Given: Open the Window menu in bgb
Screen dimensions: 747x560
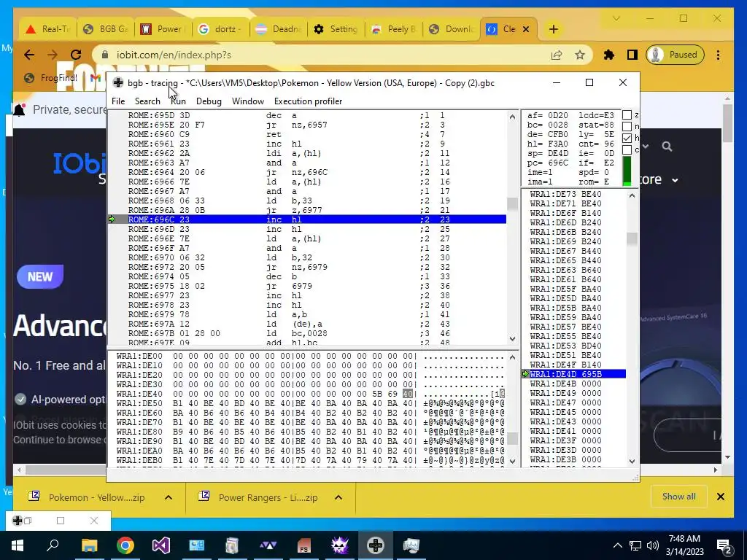Looking at the screenshot, I should click(248, 101).
